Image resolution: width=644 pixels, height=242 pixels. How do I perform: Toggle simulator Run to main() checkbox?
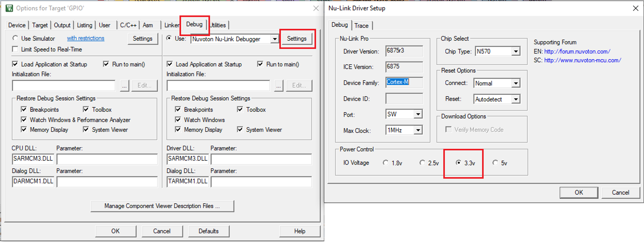106,64
